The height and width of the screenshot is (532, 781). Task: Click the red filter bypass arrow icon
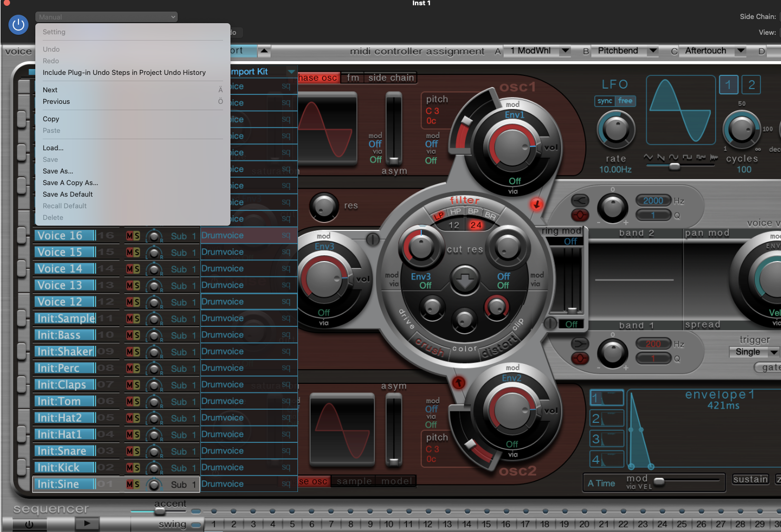tap(536, 205)
